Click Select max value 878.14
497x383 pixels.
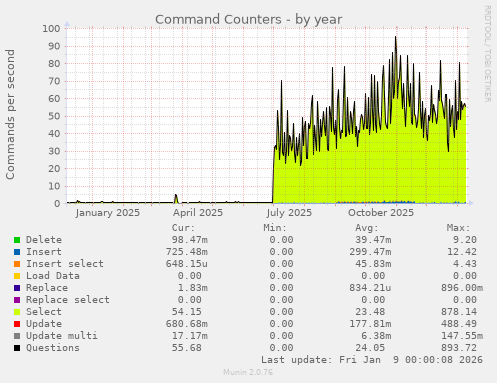tap(459, 312)
